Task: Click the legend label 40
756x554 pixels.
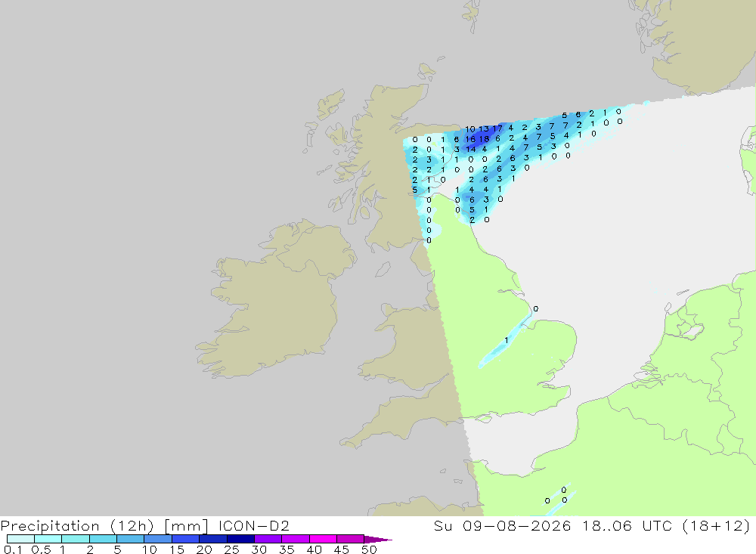Action: [x=314, y=549]
